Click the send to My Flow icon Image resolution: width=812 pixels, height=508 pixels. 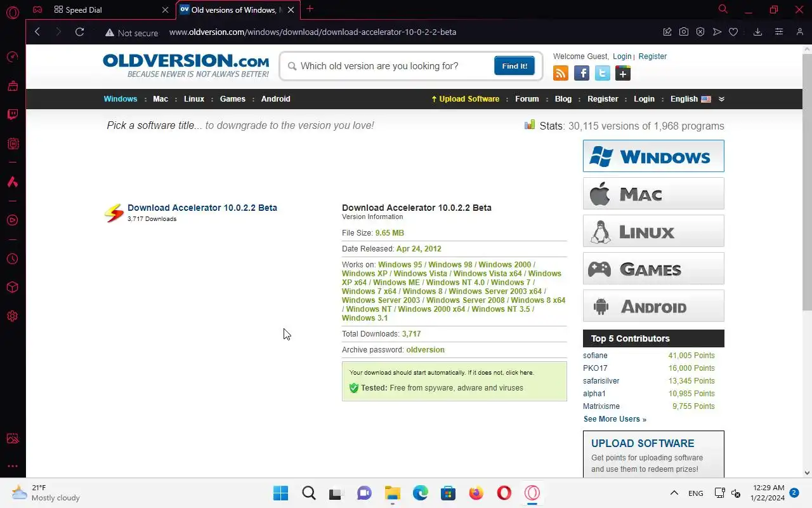point(717,32)
